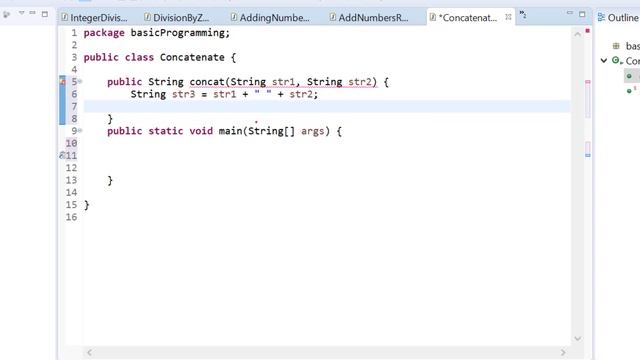Screen dimensions: 640x360
Task: Minimize the left side panel
Action: point(33,13)
